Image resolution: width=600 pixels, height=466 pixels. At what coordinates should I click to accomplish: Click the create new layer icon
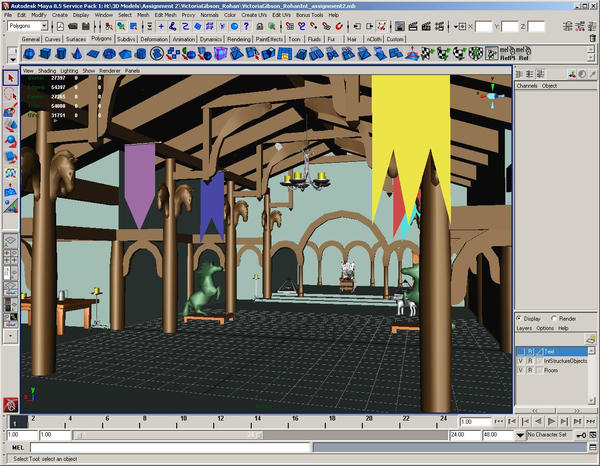coord(590,339)
